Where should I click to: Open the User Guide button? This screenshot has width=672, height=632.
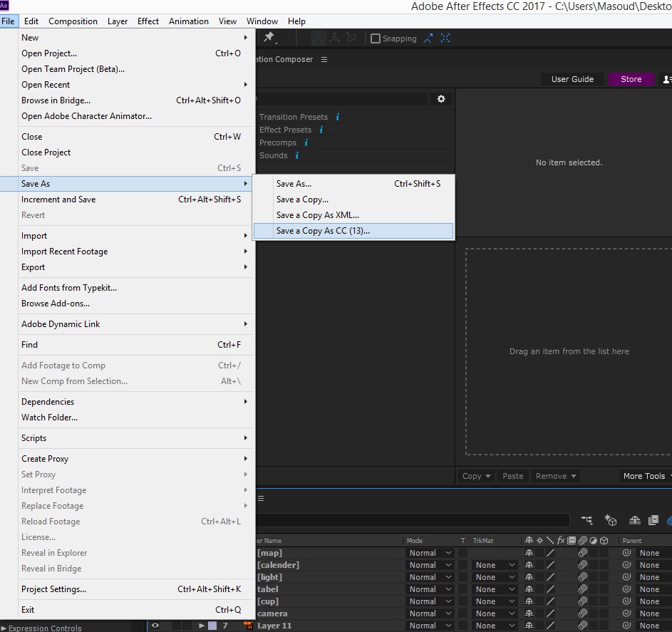[572, 79]
